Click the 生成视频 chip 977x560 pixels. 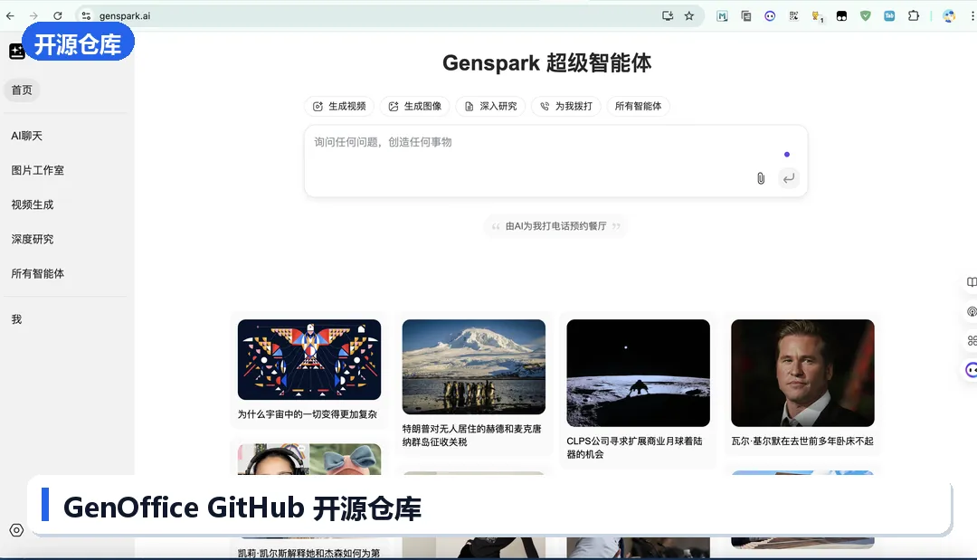[339, 107]
